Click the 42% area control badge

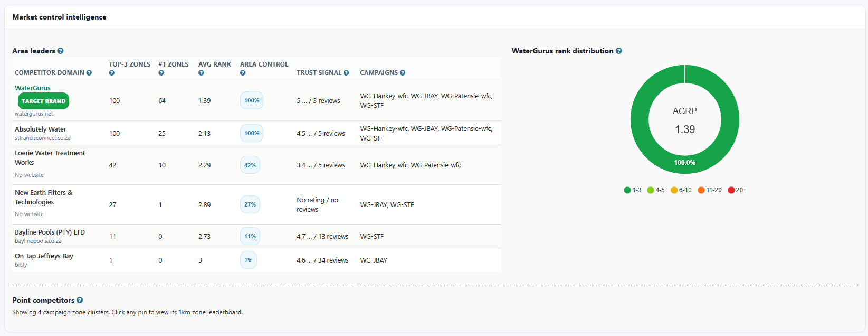coord(250,165)
